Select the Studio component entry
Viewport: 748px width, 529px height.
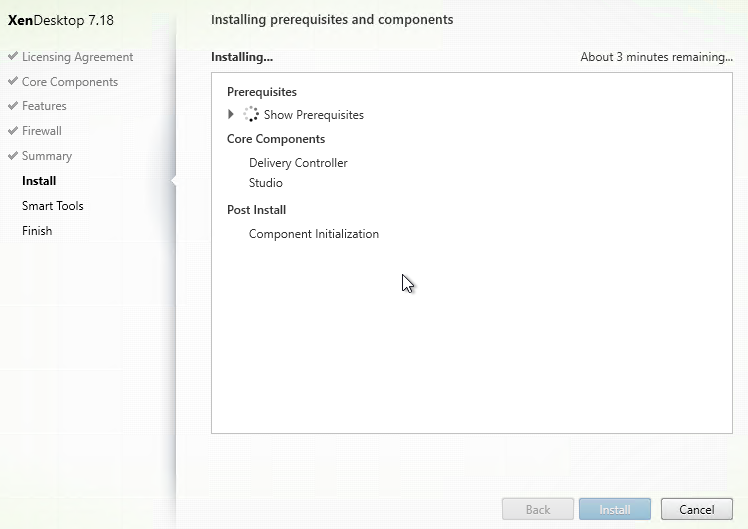pyautogui.click(x=266, y=183)
